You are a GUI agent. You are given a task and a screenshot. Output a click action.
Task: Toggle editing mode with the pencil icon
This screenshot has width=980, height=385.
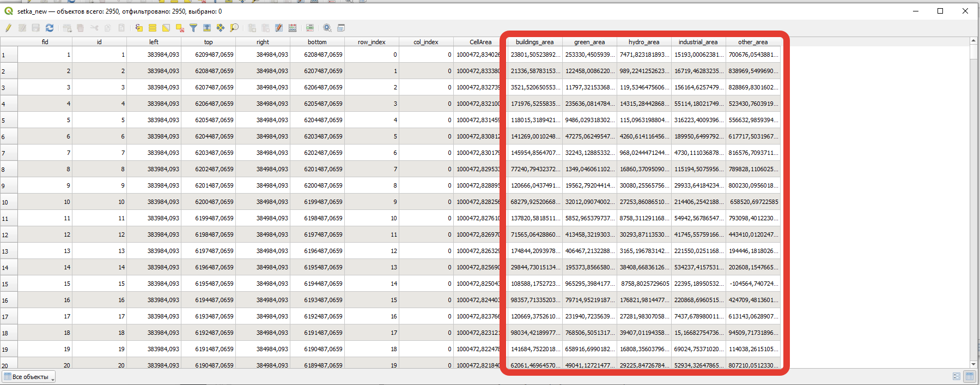(x=8, y=28)
